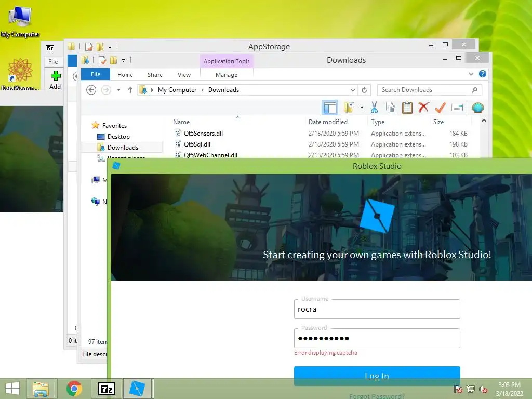Open the File tab in Downloads window
Viewport: 532px width, 399px height.
(96, 74)
